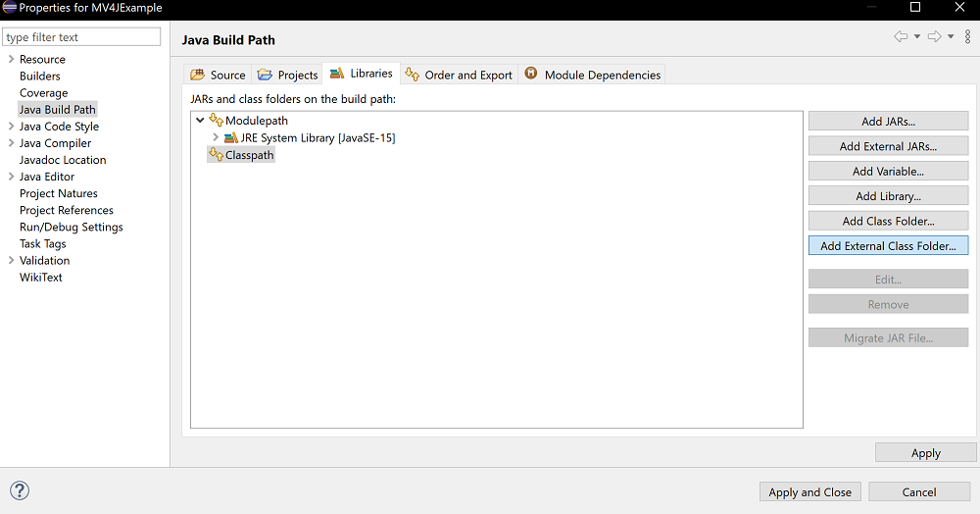The width and height of the screenshot is (980, 514).
Task: Open the forward history dropdown arrow
Action: pyautogui.click(x=951, y=37)
